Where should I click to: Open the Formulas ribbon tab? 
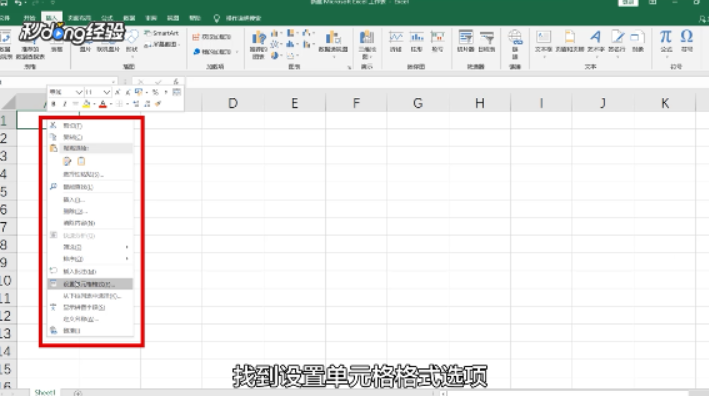[x=107, y=18]
